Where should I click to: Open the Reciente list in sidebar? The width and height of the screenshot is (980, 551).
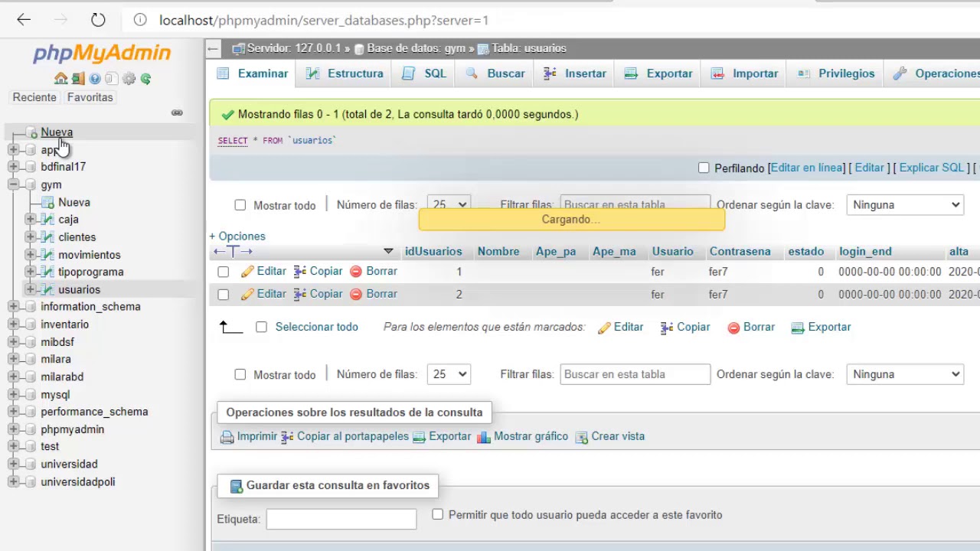click(34, 97)
